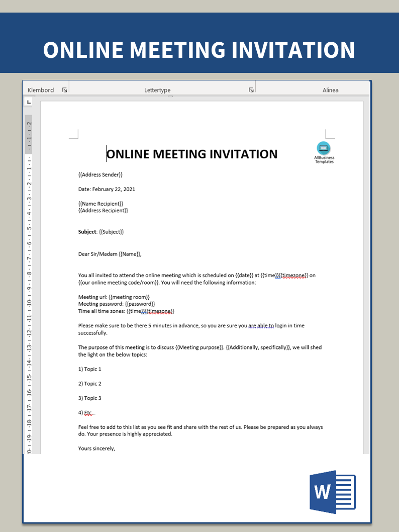399x532 pixels.
Task: Click the misspelled Etc list item
Action: [x=87, y=413]
